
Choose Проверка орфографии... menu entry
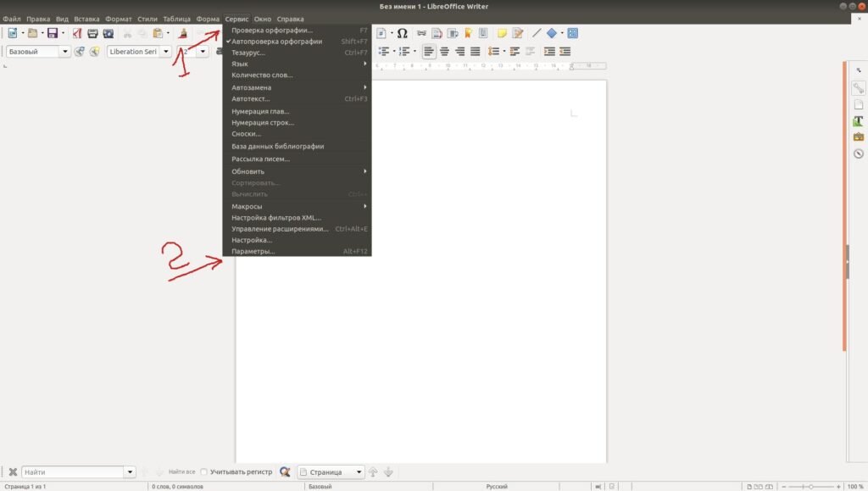(x=297, y=31)
